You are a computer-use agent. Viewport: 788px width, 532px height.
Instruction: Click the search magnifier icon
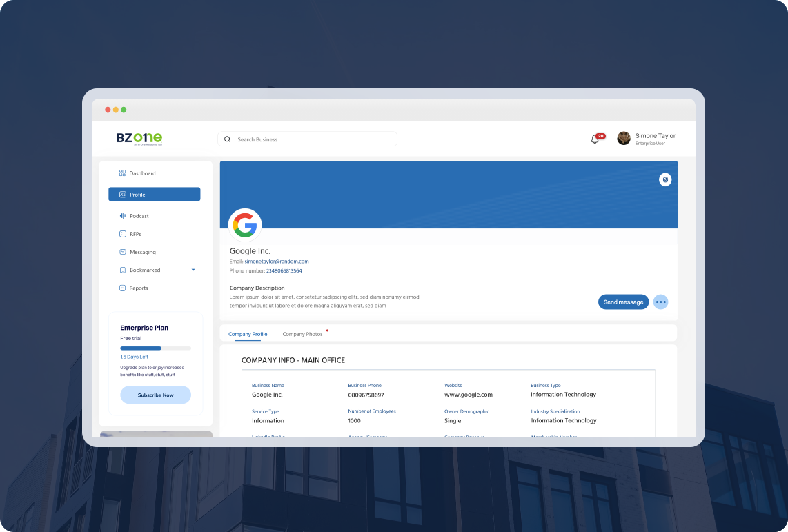point(228,139)
